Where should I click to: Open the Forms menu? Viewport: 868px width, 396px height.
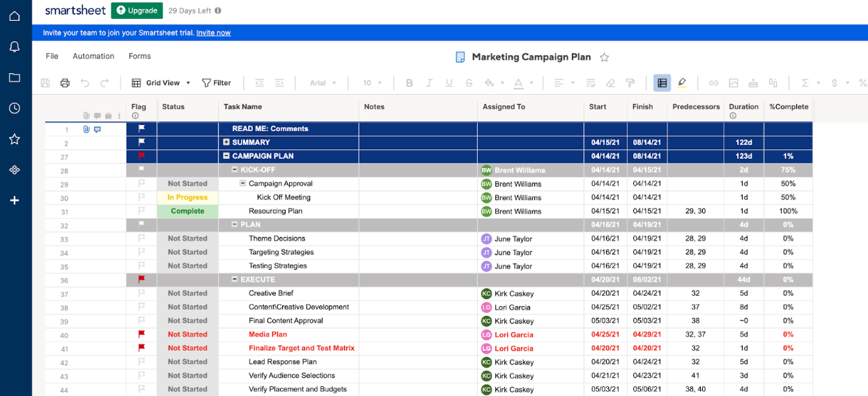point(139,56)
